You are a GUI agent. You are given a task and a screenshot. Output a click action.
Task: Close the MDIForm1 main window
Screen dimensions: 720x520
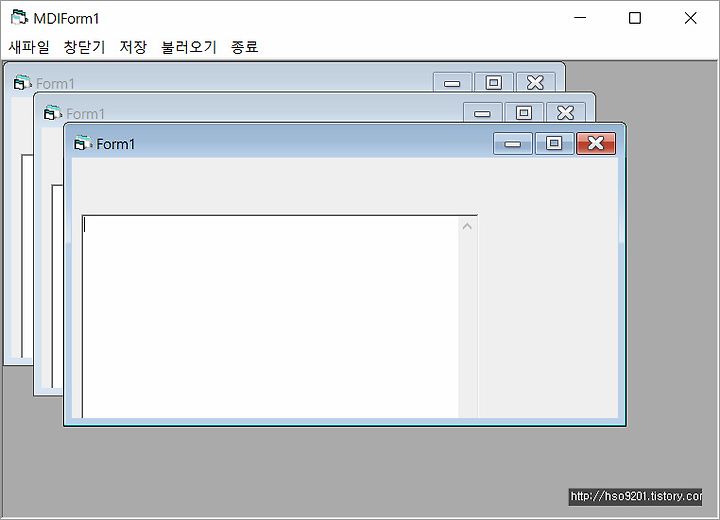pyautogui.click(x=690, y=18)
